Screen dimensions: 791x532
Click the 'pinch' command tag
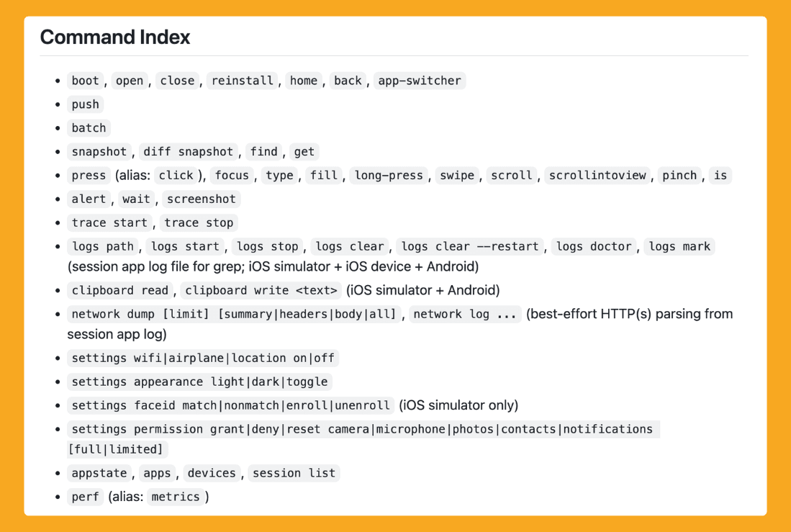pos(679,176)
